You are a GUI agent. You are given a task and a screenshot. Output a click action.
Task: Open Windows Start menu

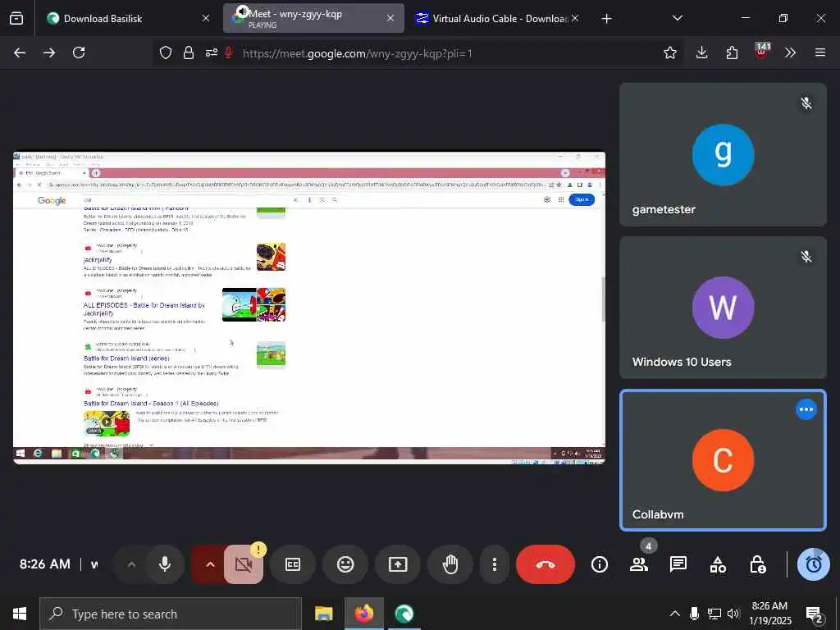(x=20, y=614)
